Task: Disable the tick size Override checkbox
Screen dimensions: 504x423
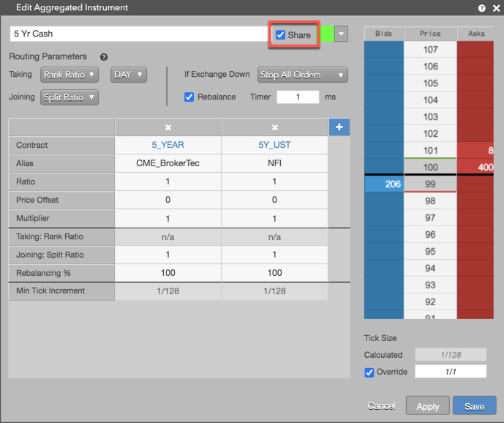Action: point(369,373)
